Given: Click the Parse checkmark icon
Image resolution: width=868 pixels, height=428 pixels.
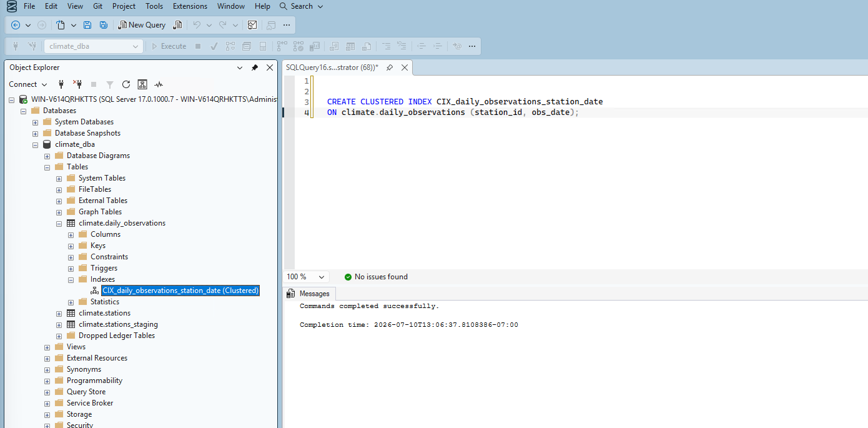Looking at the screenshot, I should (214, 46).
